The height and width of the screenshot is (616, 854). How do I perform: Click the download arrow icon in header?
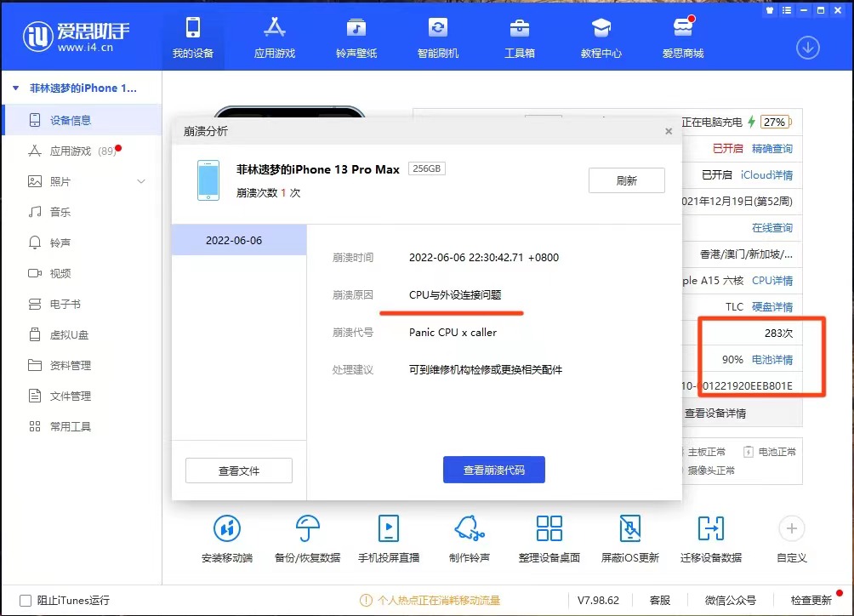click(807, 48)
